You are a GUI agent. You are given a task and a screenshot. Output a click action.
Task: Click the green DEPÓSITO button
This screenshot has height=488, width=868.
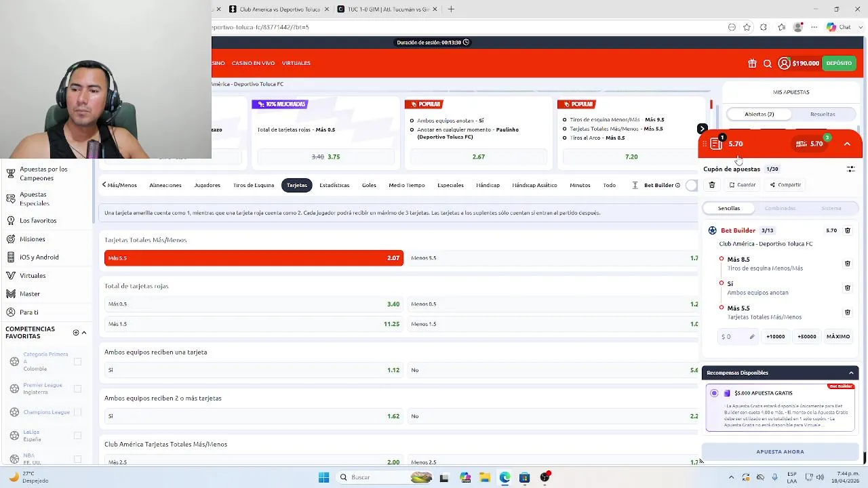coord(839,63)
